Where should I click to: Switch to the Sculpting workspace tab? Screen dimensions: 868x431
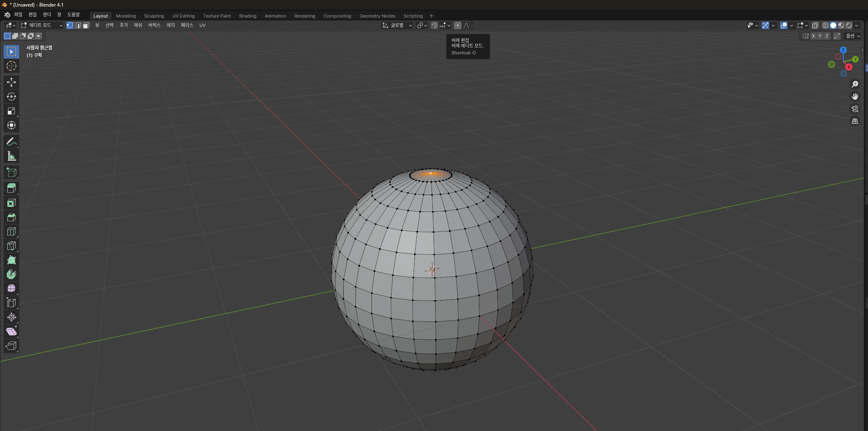[x=154, y=16]
